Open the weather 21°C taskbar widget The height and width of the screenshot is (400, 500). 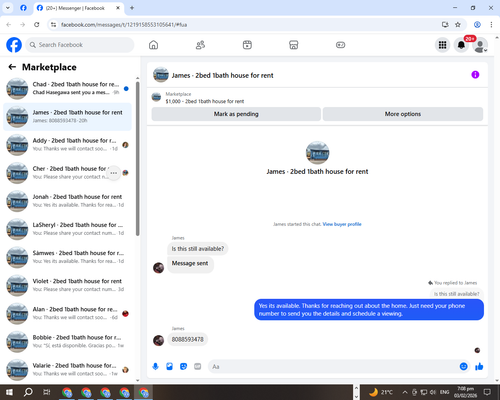380,392
